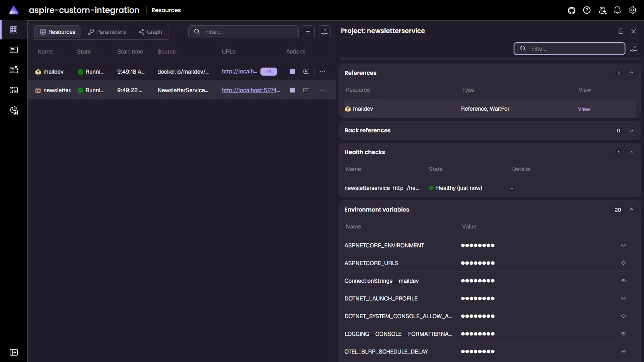
Task: Click maildev start time 9:49:18 cell
Action: 131,72
